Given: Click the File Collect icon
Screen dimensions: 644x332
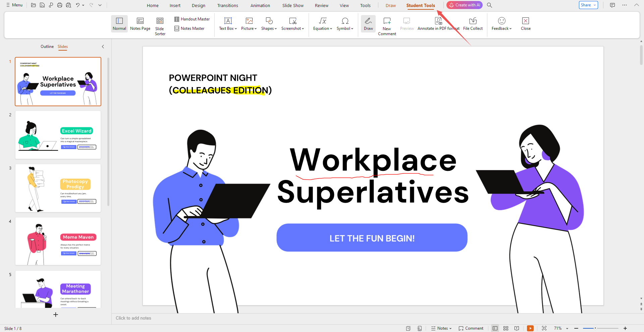Looking at the screenshot, I should point(473,24).
